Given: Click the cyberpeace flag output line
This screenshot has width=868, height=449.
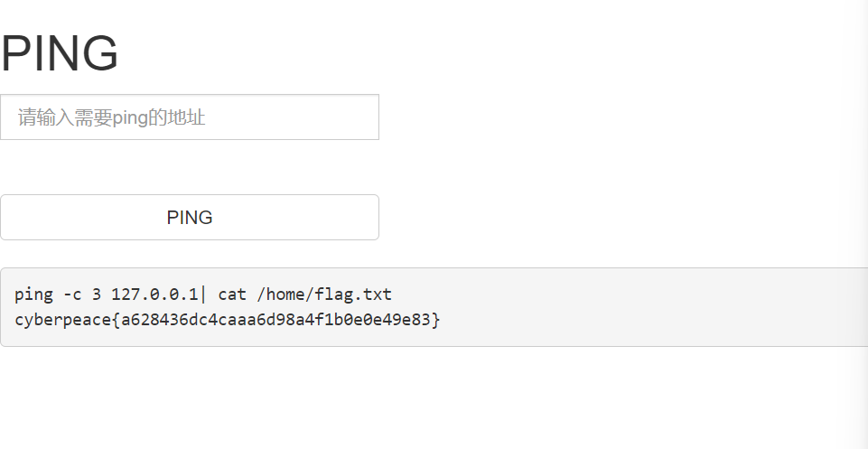Looking at the screenshot, I should point(228,320).
